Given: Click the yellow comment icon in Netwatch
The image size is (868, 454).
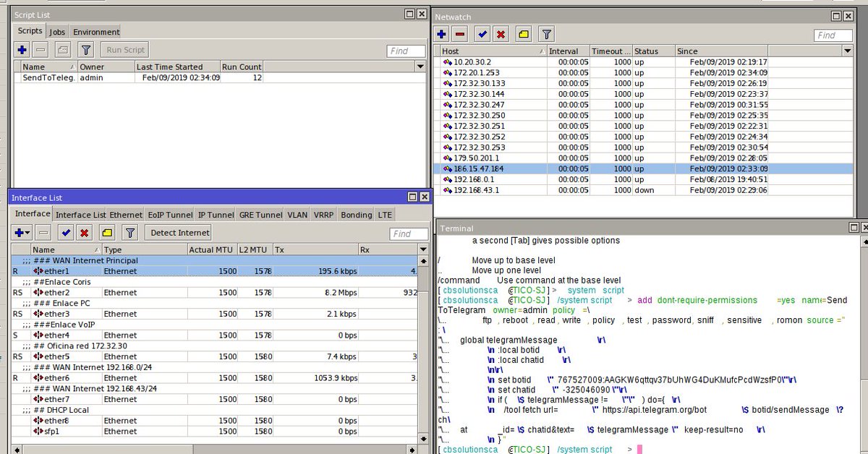Looking at the screenshot, I should [523, 34].
